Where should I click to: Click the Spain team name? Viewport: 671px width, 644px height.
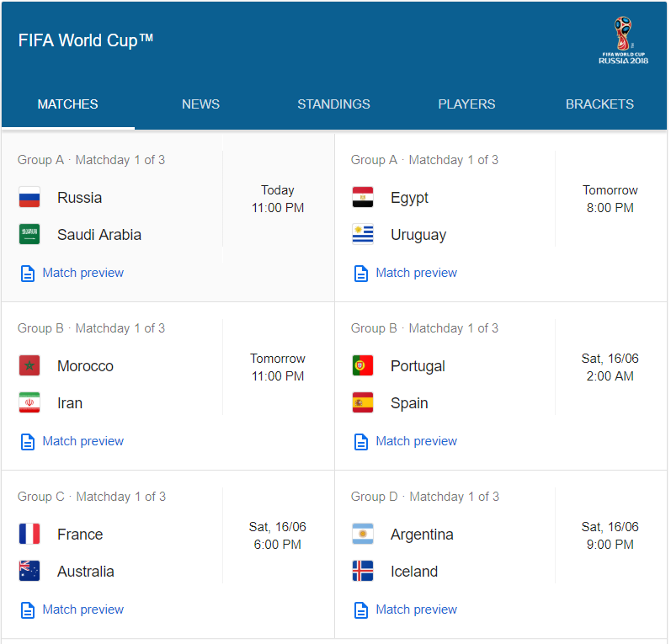point(409,403)
